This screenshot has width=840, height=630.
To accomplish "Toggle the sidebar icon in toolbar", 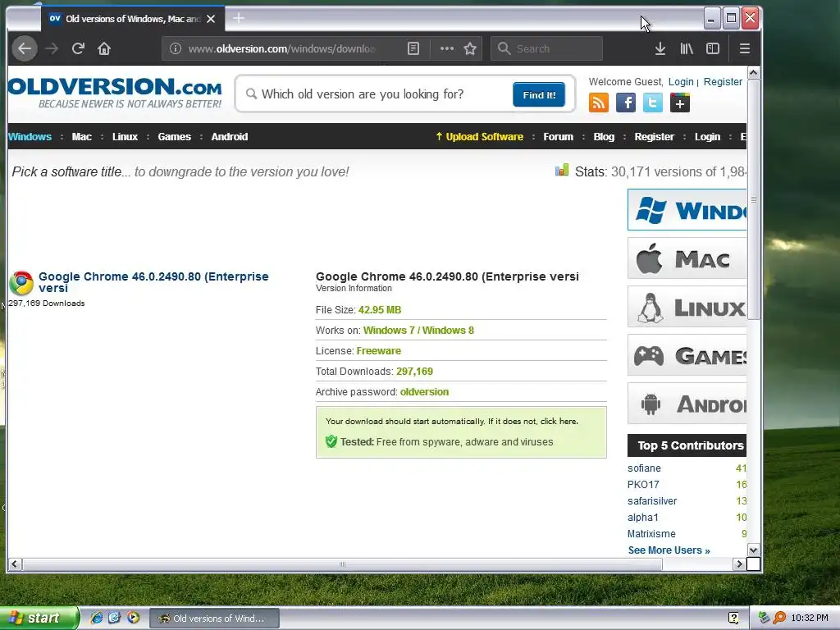I will pos(713,48).
